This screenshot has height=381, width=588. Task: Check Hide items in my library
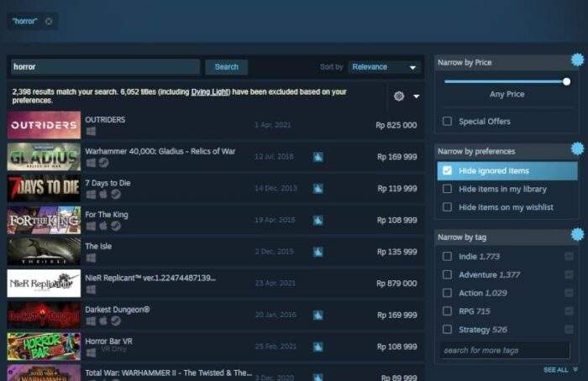[447, 189]
